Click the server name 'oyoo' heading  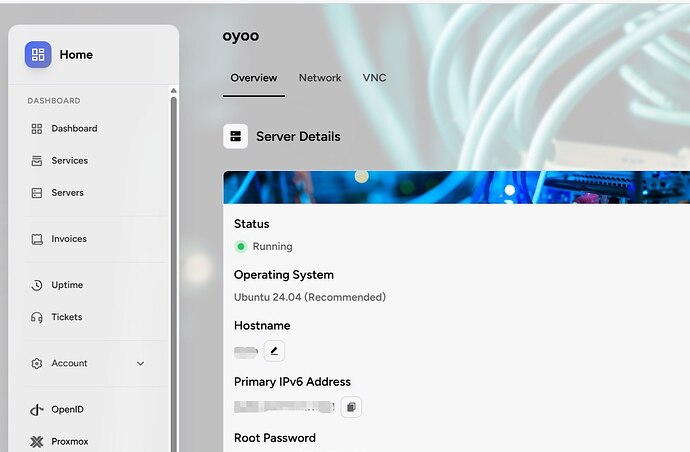(241, 36)
